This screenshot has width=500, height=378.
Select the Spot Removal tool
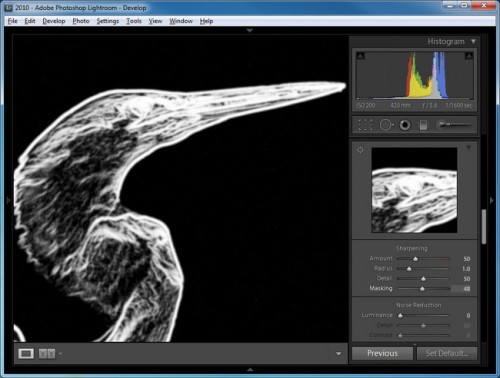click(386, 125)
